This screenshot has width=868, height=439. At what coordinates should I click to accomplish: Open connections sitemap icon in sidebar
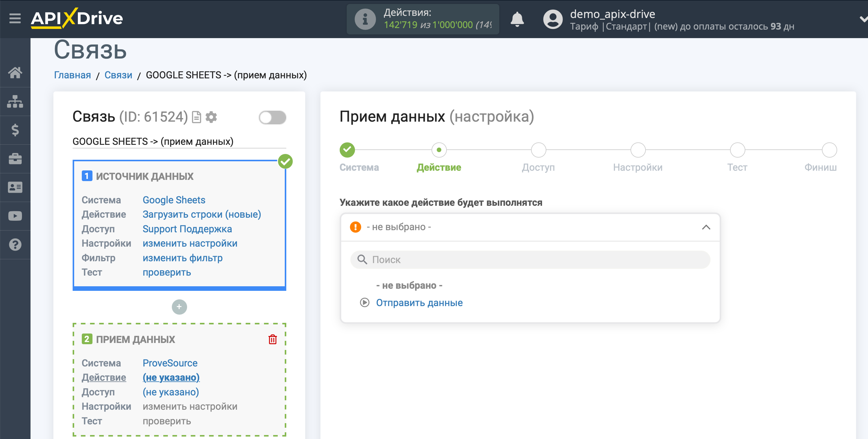15,101
